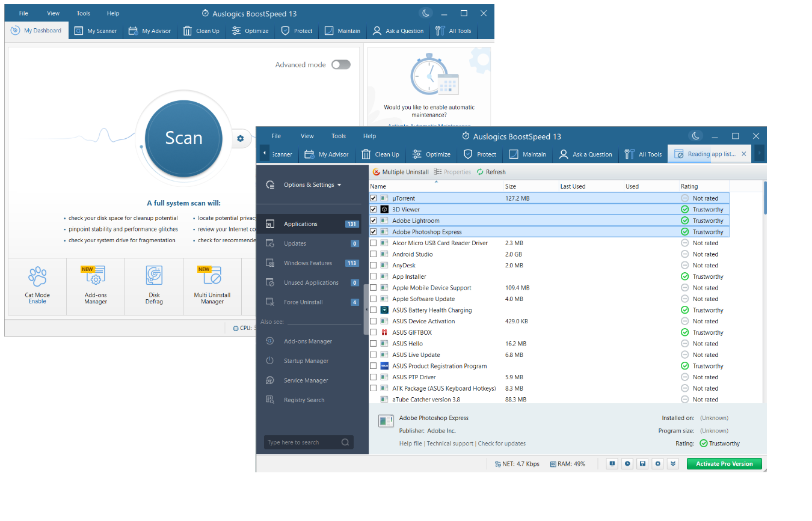This screenshot has width=812, height=521.
Task: Open Registry Search from the sidebar
Action: click(x=304, y=400)
